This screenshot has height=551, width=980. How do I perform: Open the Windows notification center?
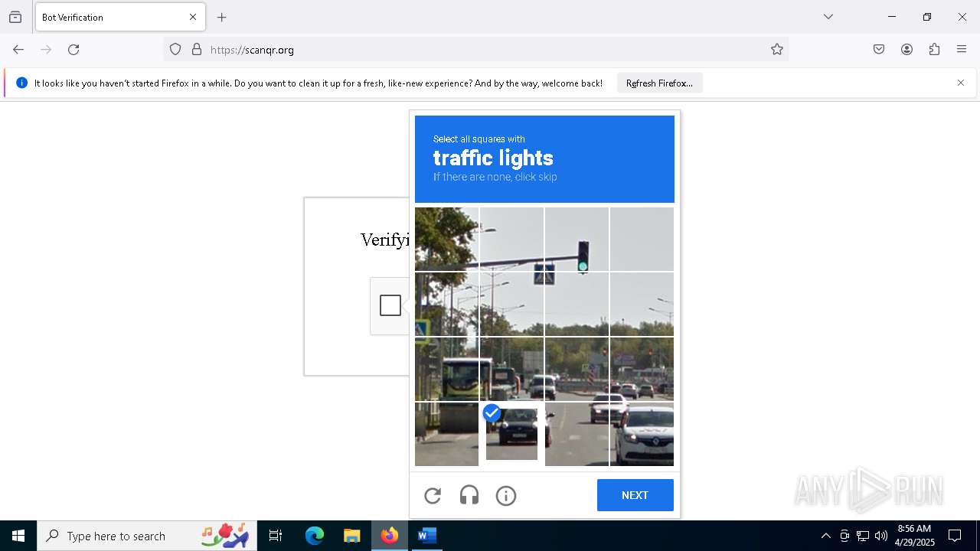pos(955,536)
